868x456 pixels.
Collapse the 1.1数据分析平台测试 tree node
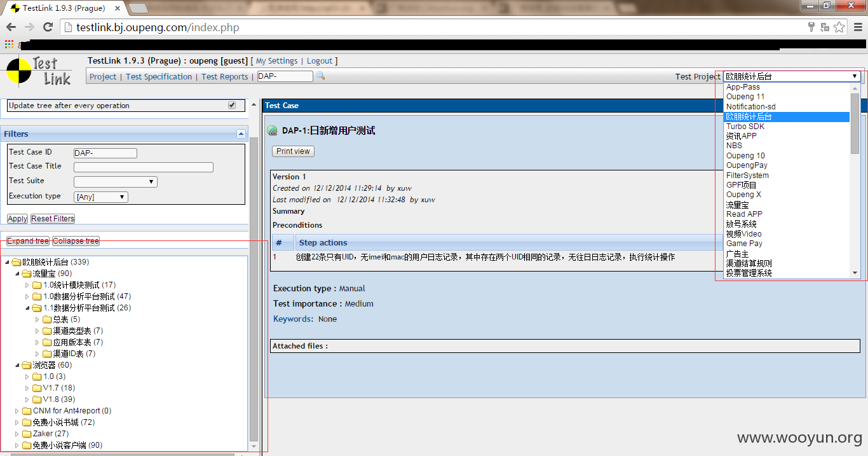click(x=27, y=308)
